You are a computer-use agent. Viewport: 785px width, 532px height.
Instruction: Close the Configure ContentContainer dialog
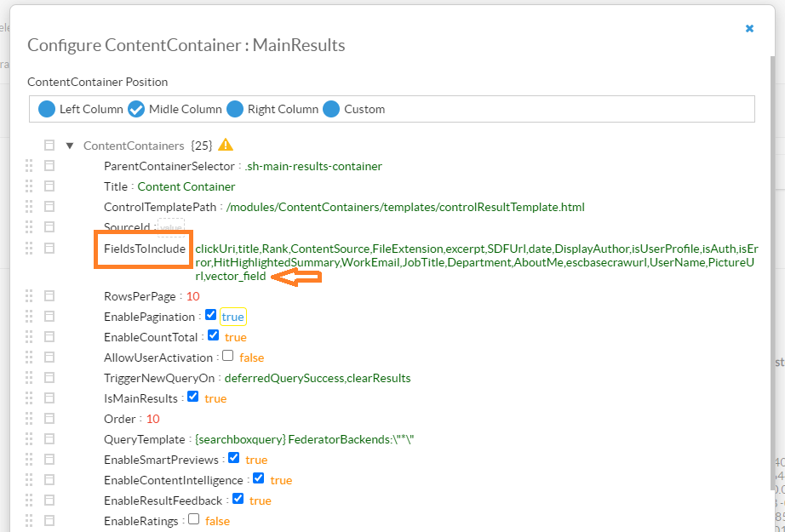(749, 28)
